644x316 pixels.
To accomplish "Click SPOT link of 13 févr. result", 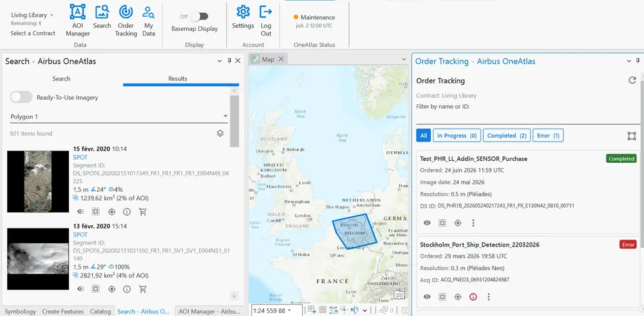I will pos(80,235).
